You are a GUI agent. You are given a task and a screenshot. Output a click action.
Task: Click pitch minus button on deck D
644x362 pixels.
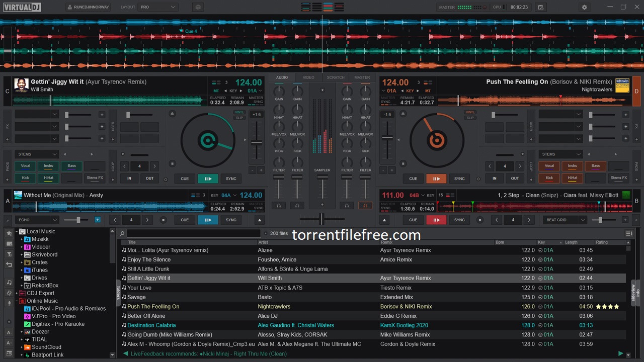tap(383, 170)
